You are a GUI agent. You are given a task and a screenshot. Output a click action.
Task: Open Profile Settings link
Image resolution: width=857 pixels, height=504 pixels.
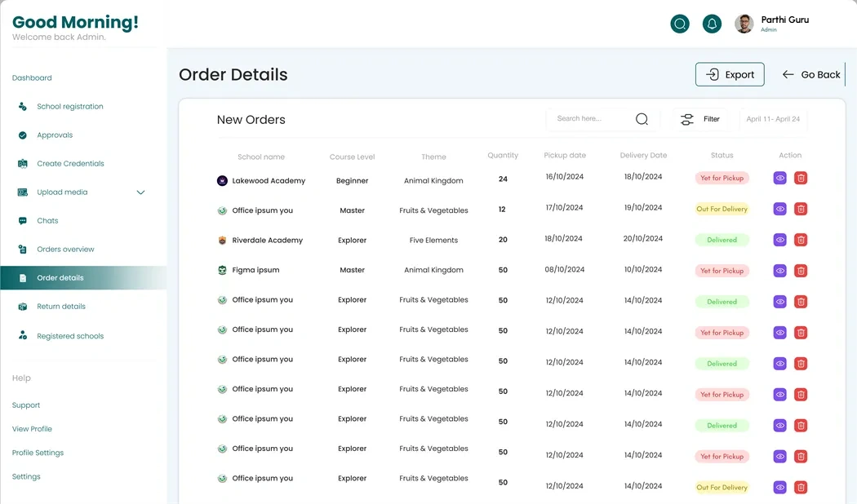click(x=38, y=453)
